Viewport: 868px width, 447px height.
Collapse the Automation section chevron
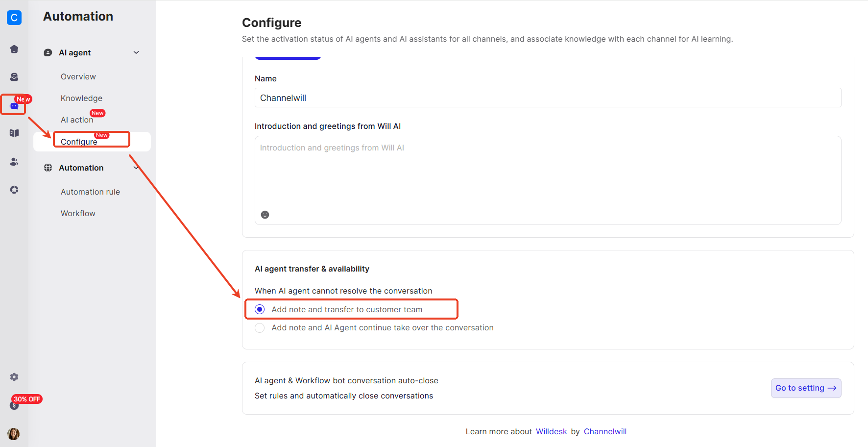[x=136, y=168]
